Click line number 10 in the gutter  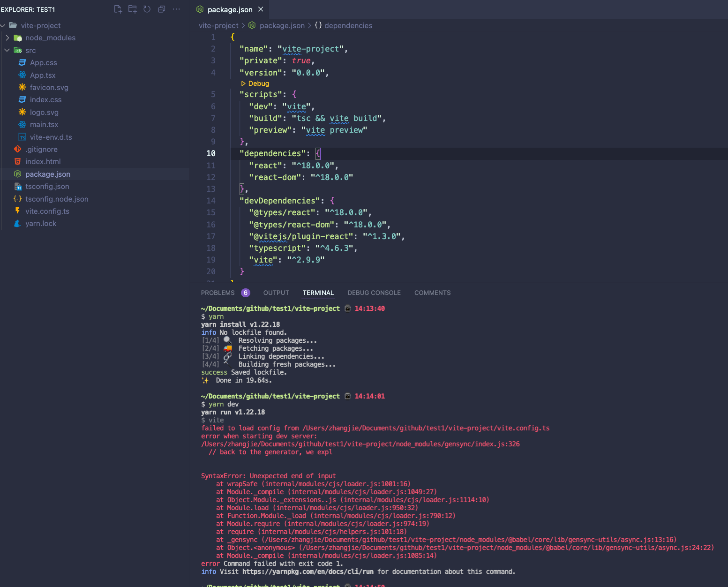211,153
